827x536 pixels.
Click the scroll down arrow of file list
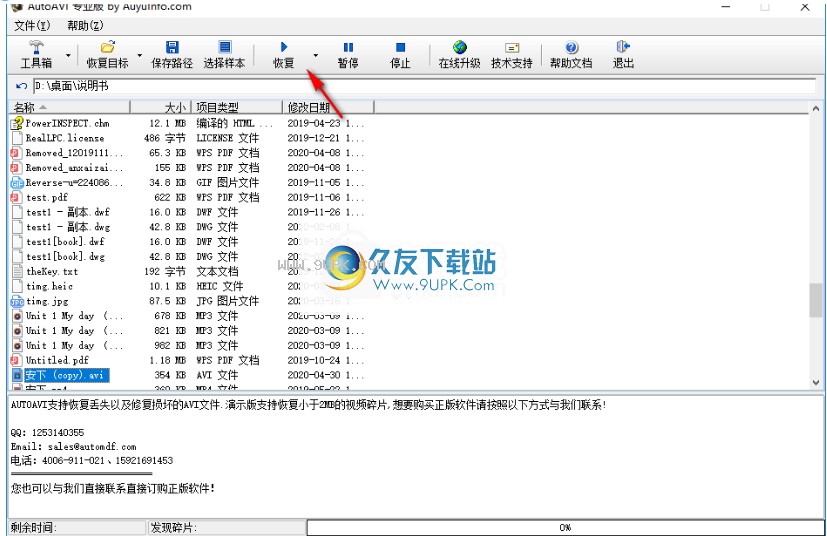click(x=816, y=382)
